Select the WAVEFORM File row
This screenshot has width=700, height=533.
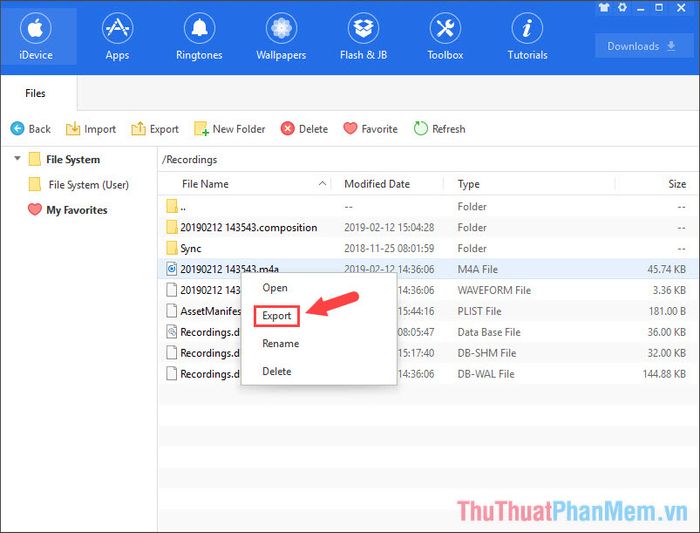point(428,290)
